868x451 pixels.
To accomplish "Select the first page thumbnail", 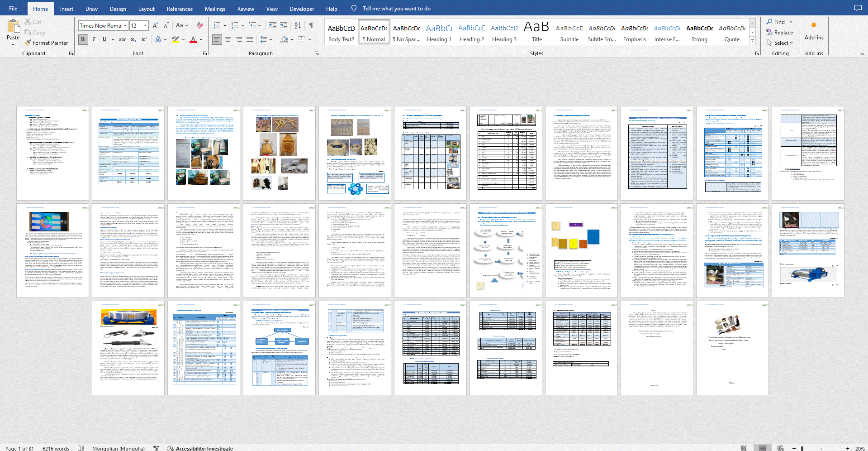I will tap(52, 154).
